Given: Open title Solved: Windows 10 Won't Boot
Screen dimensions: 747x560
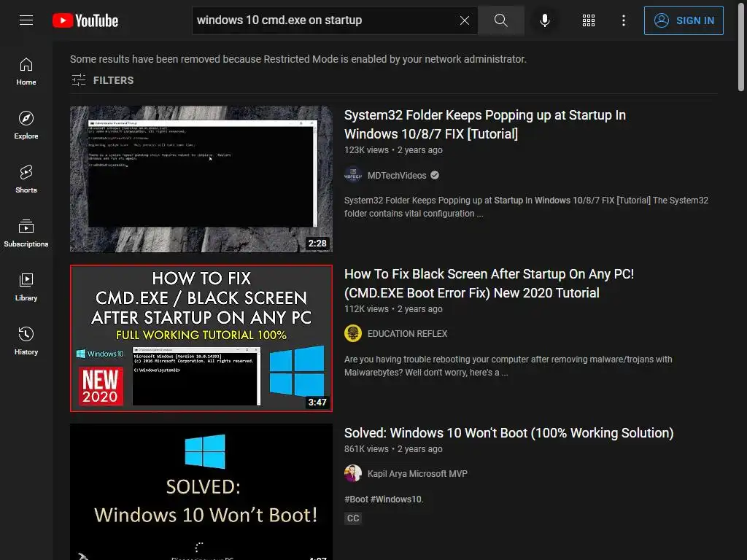Looking at the screenshot, I should click(x=508, y=433).
